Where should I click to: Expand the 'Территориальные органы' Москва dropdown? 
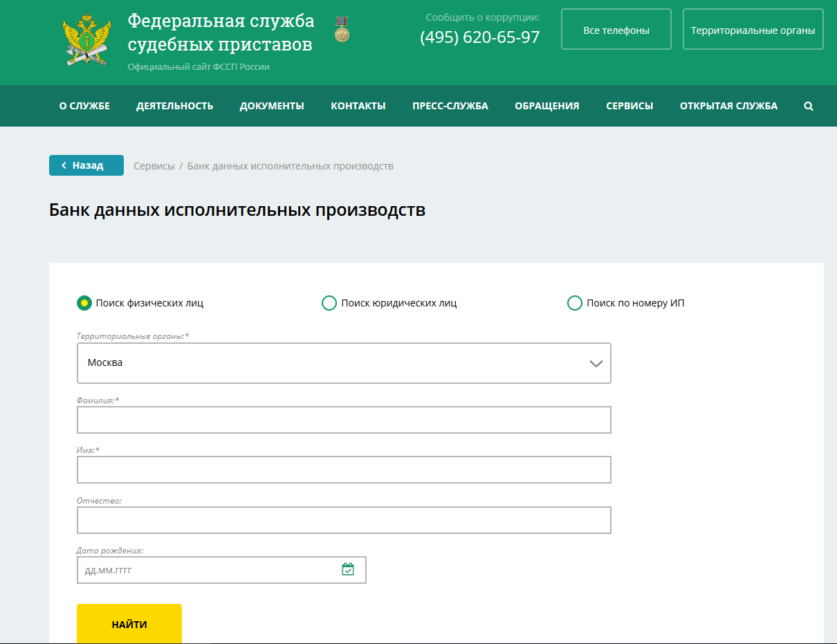pyautogui.click(x=344, y=363)
